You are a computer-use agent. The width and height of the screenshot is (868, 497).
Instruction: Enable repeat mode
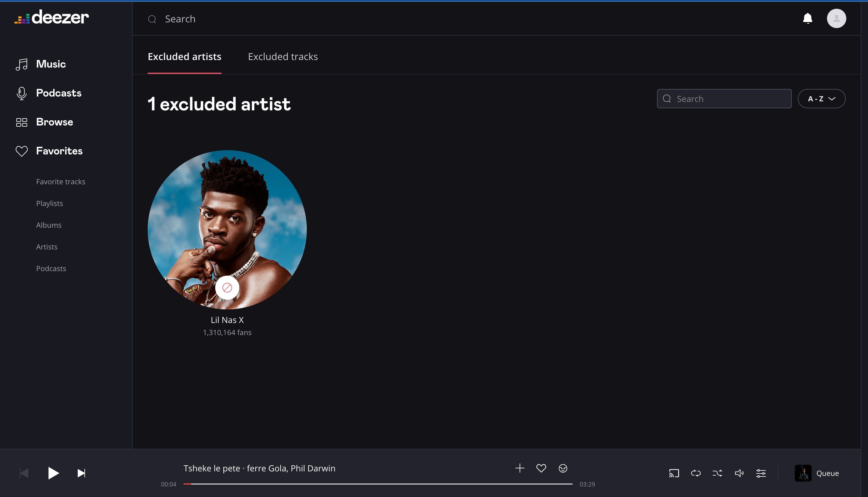(696, 473)
